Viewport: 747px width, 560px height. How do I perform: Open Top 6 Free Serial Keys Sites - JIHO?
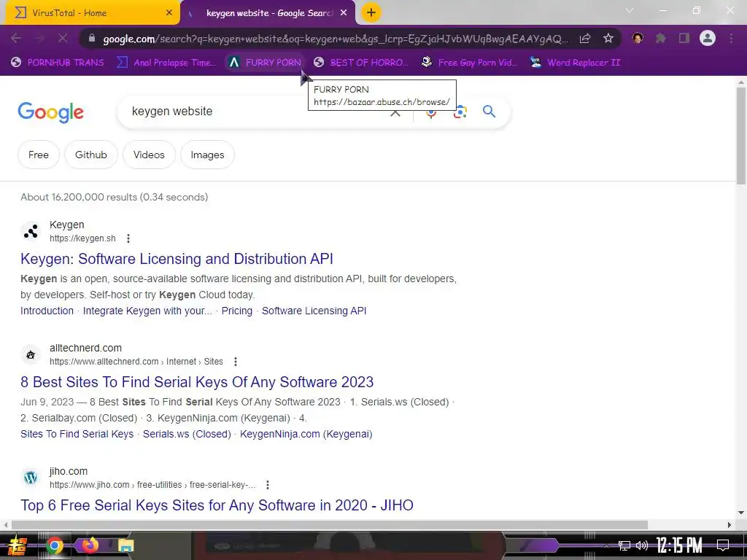click(x=217, y=505)
